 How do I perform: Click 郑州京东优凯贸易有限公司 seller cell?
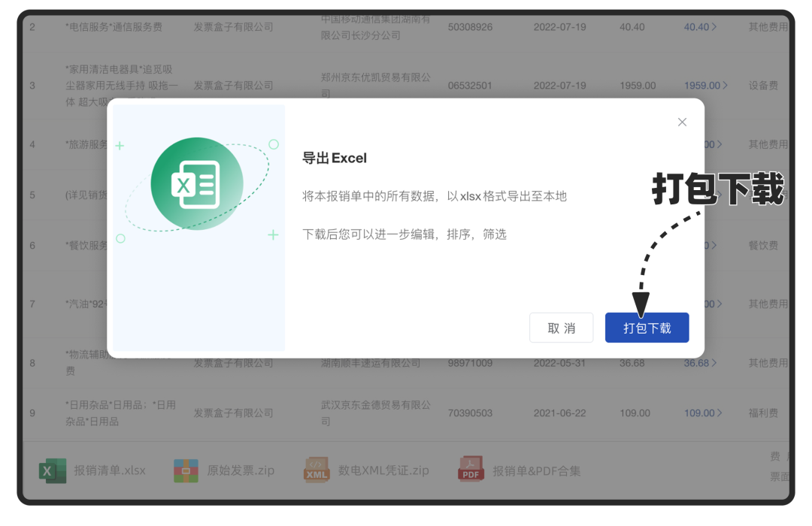point(375,86)
